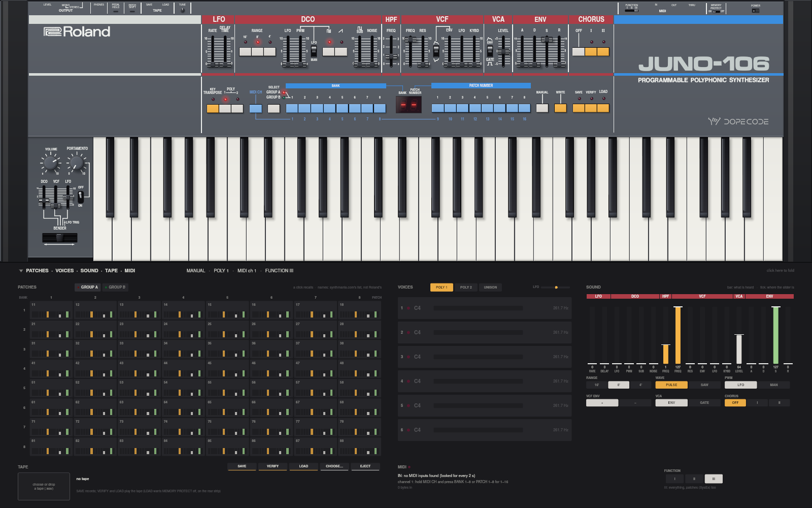Image resolution: width=812 pixels, height=508 pixels.
Task: Click the tape drop zone box
Action: coord(44,487)
